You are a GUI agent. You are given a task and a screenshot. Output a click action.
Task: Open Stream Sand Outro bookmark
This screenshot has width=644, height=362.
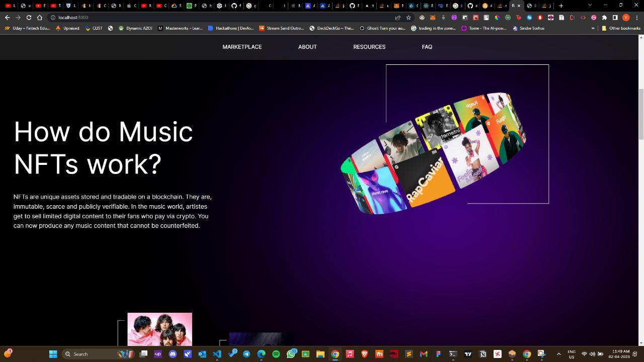(x=281, y=28)
